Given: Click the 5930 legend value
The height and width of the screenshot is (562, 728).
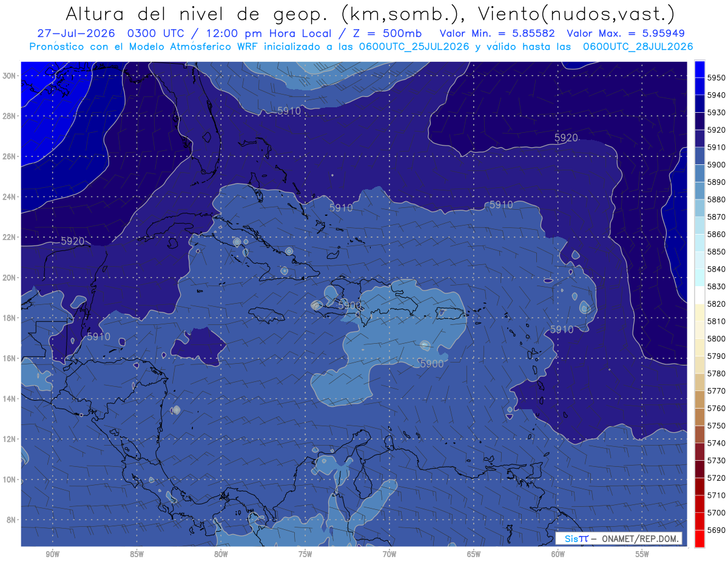Looking at the screenshot, I should [716, 113].
